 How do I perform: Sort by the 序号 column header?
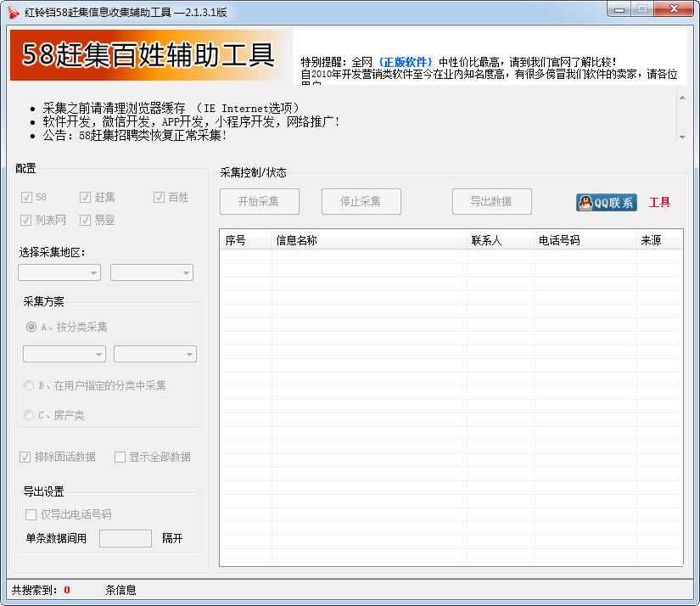[x=245, y=240]
